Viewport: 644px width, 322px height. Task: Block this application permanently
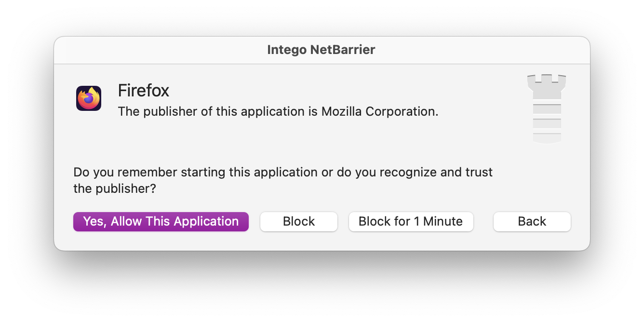299,222
